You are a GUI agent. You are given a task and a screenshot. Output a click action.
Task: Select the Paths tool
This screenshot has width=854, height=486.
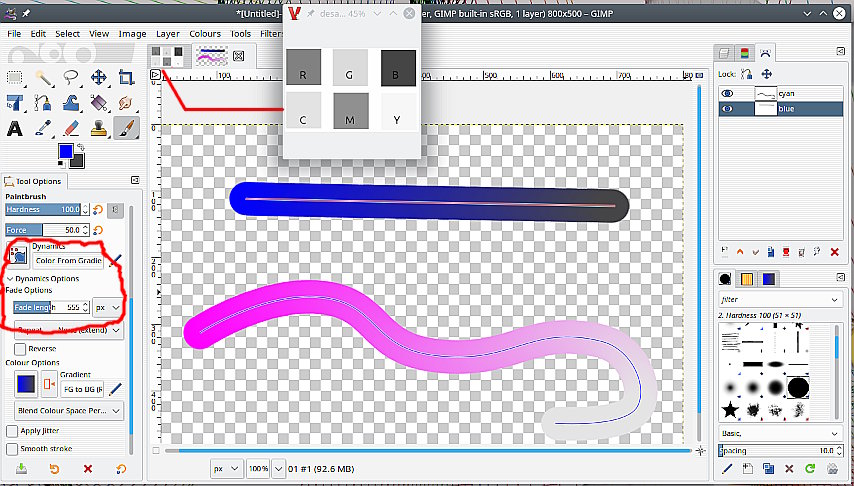[43, 102]
